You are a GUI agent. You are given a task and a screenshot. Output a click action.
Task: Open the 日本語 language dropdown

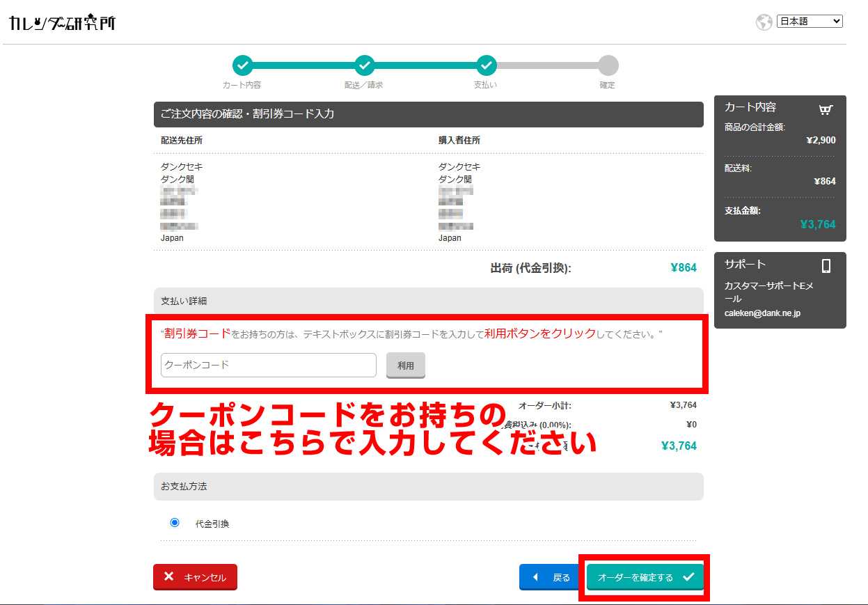tap(809, 22)
